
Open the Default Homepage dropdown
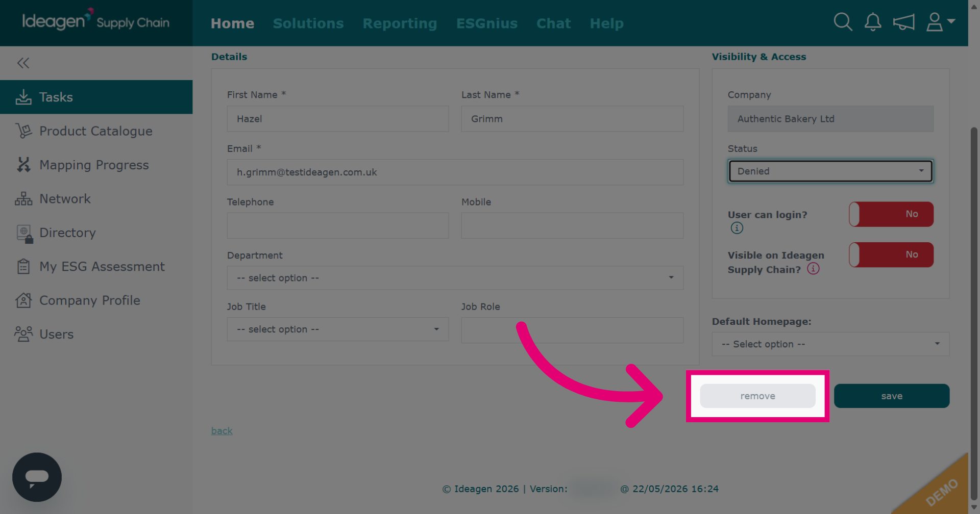point(830,344)
